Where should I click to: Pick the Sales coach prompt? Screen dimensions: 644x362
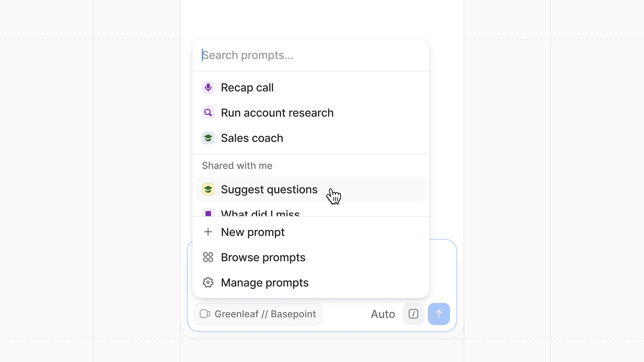(252, 138)
